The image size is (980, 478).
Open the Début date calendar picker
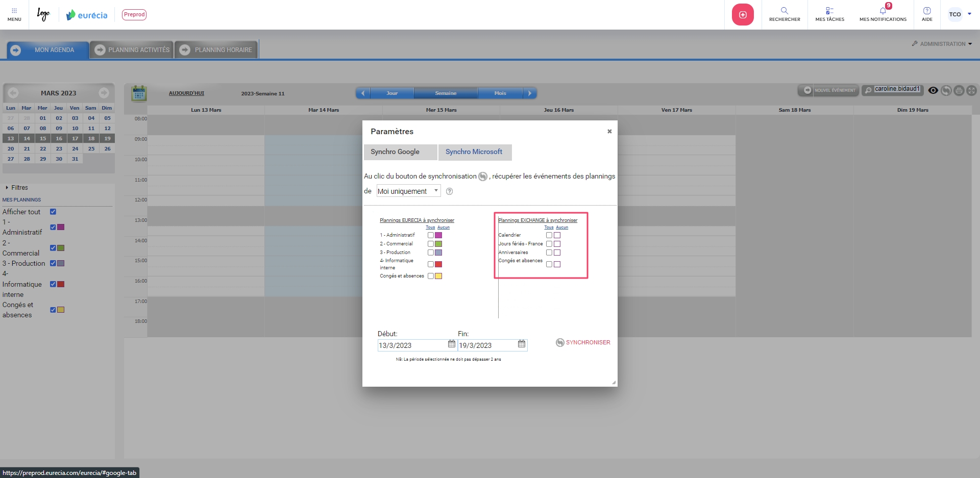[x=452, y=344]
